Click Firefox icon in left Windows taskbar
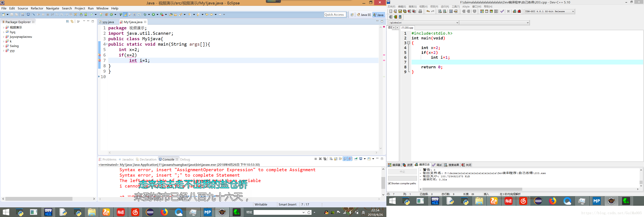This screenshot has height=217, width=644. point(164,212)
